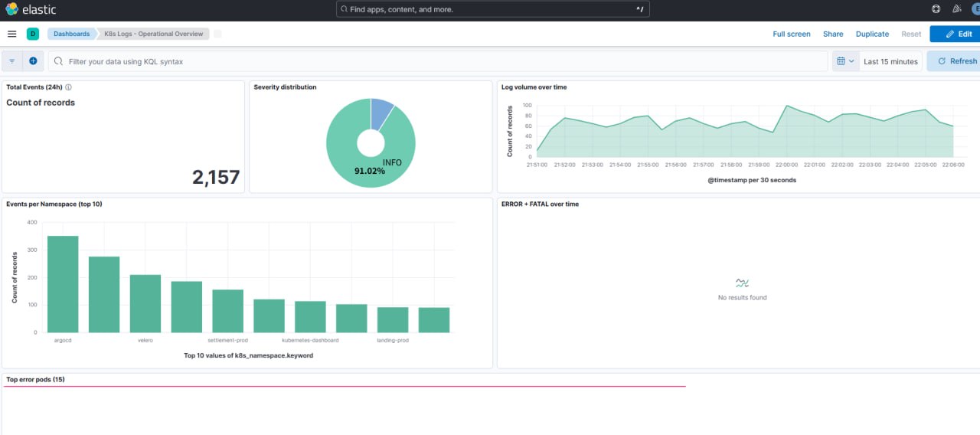The width and height of the screenshot is (980, 435).
Task: Focus the KQL filter query bar
Action: (x=438, y=61)
